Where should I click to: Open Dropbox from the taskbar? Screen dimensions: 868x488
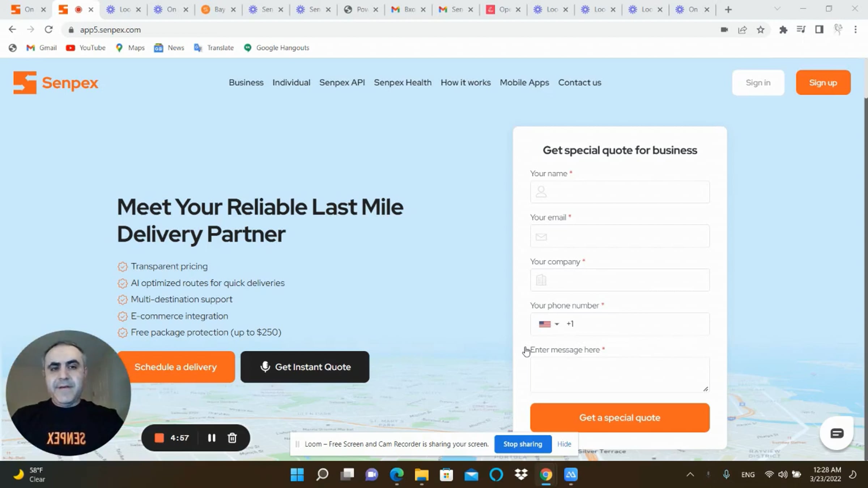click(521, 475)
